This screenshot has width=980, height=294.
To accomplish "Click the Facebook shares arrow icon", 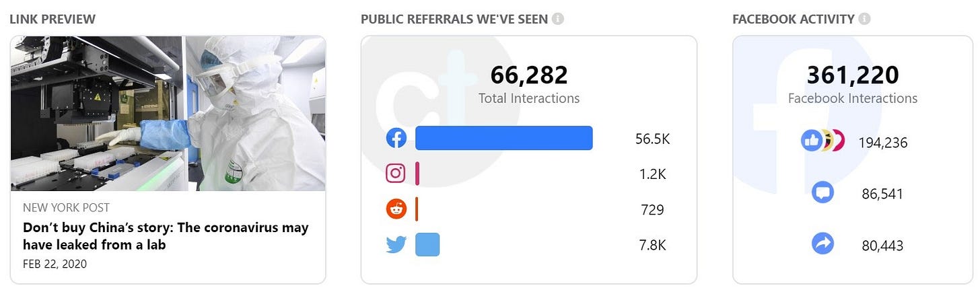I will pyautogui.click(x=823, y=245).
